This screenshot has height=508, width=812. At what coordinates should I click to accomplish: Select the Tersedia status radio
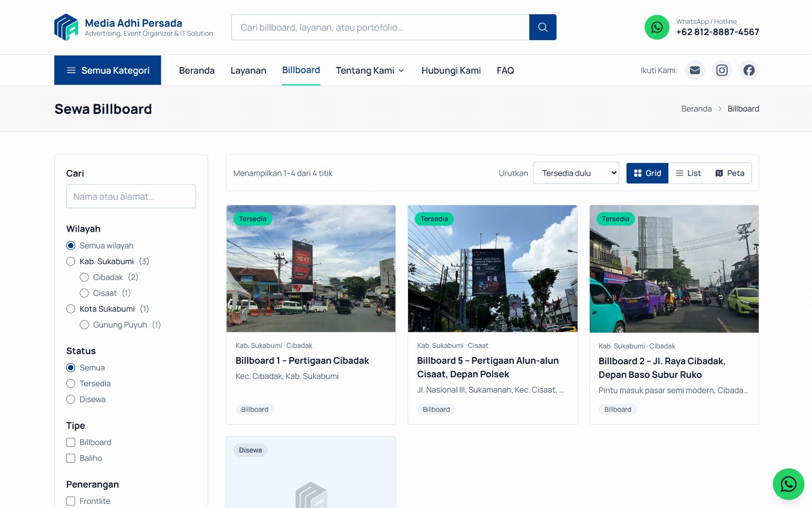[71, 384]
